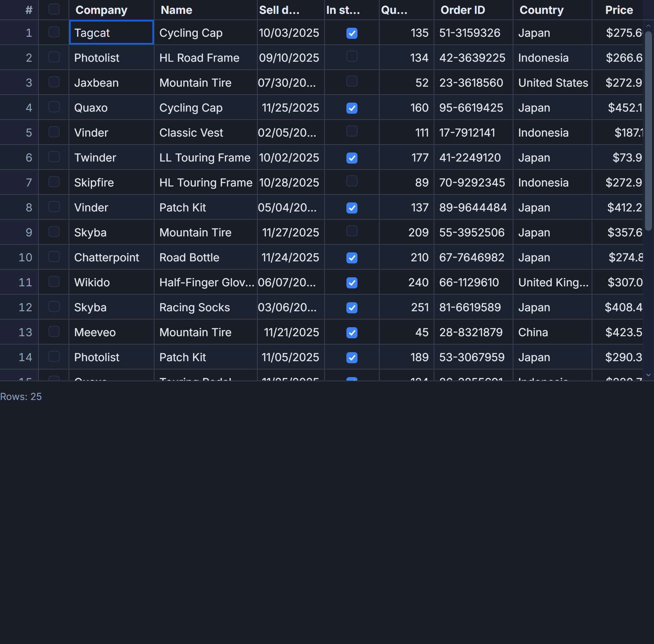Enable In stock for order 55-3952506

(352, 231)
